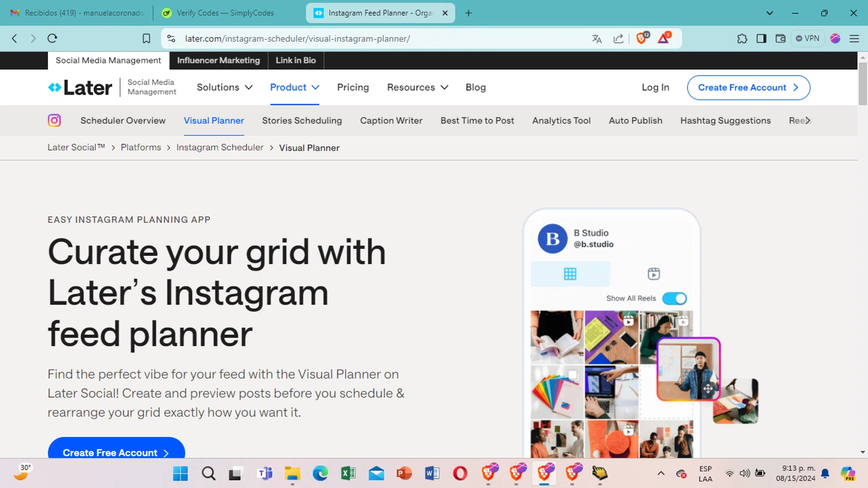Go to Caption Writer
Screen dimensions: 868x488
(x=391, y=120)
